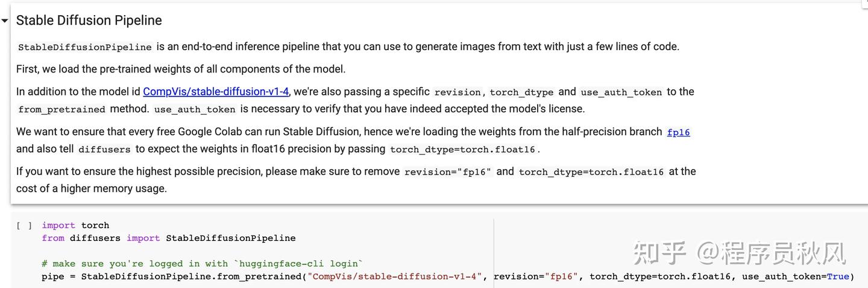Click the use_auth_token=True argument in the code

click(795, 277)
